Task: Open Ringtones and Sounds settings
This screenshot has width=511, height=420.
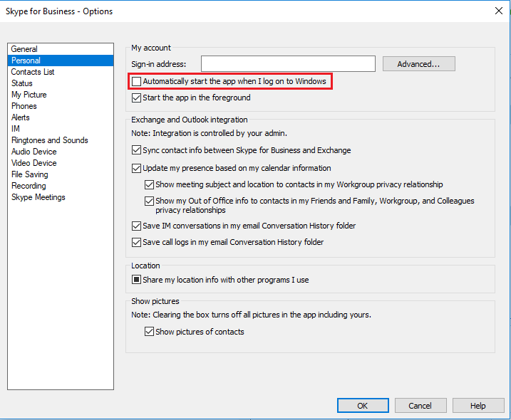Action: 61,140
